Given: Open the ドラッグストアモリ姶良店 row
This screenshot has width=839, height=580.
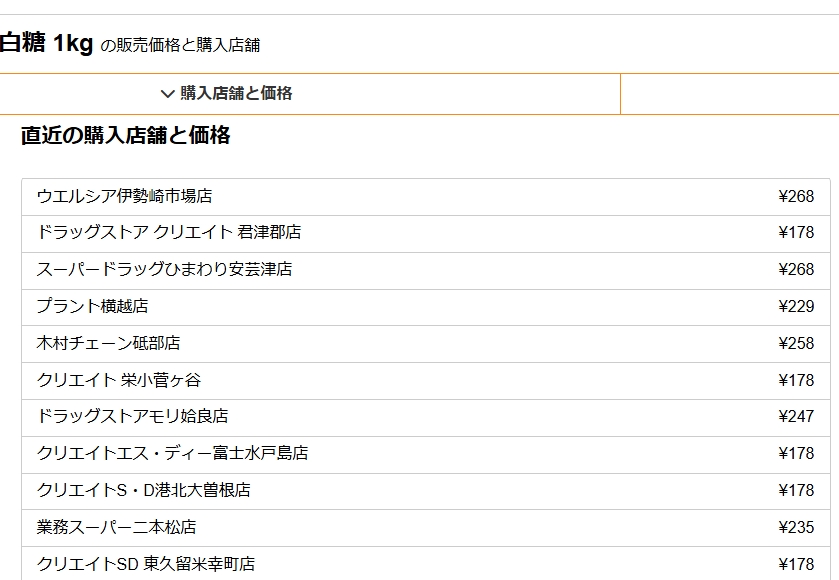Looking at the screenshot, I should click(426, 417).
